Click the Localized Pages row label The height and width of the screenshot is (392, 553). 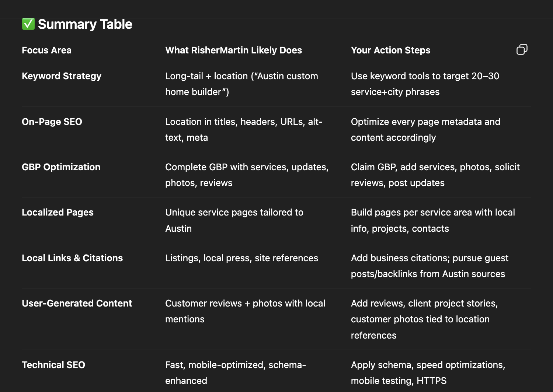coord(58,213)
